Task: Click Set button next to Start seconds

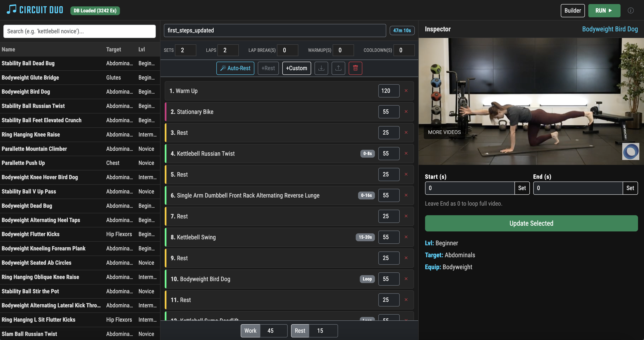Action: tap(522, 188)
